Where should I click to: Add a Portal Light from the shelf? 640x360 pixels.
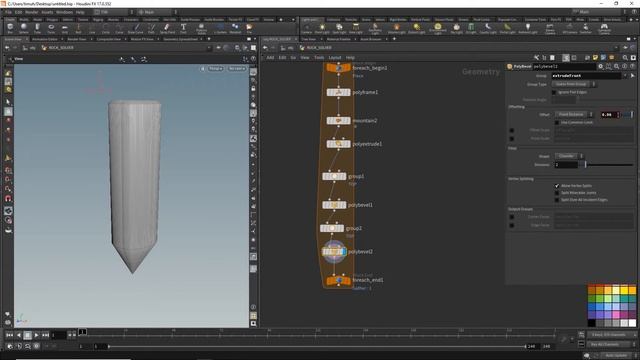(x=507, y=29)
